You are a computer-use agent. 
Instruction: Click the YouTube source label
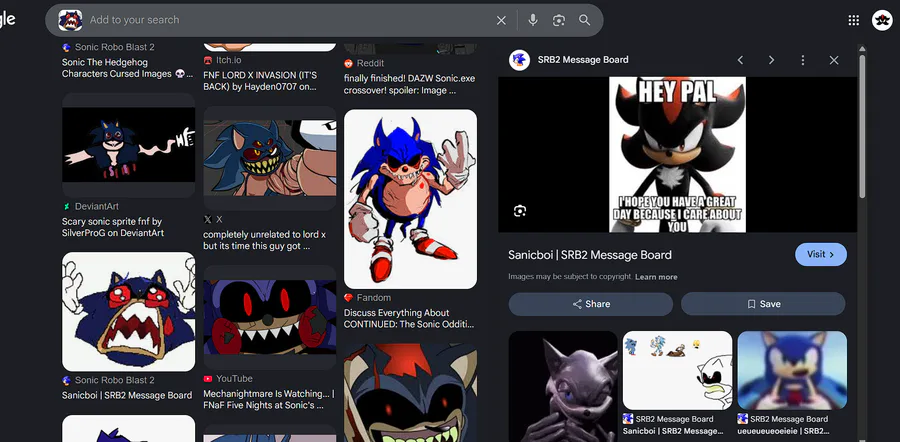pyautogui.click(x=234, y=378)
